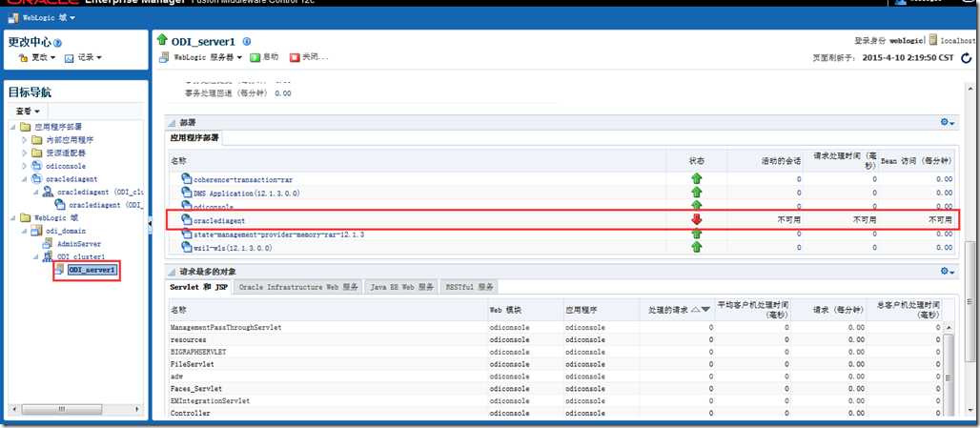
Task: Click the wsil-wls deployment icon
Action: 187,248
